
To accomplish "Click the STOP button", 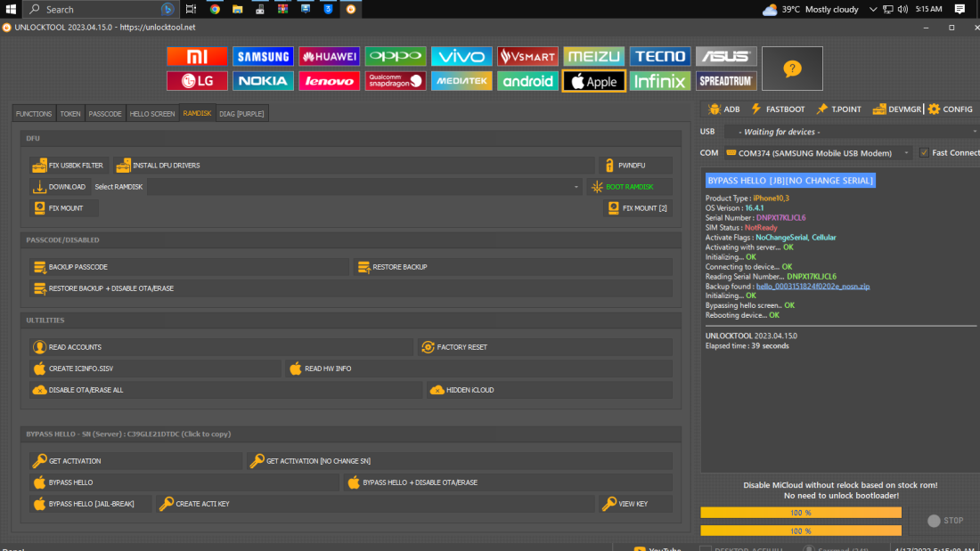I will (x=945, y=521).
